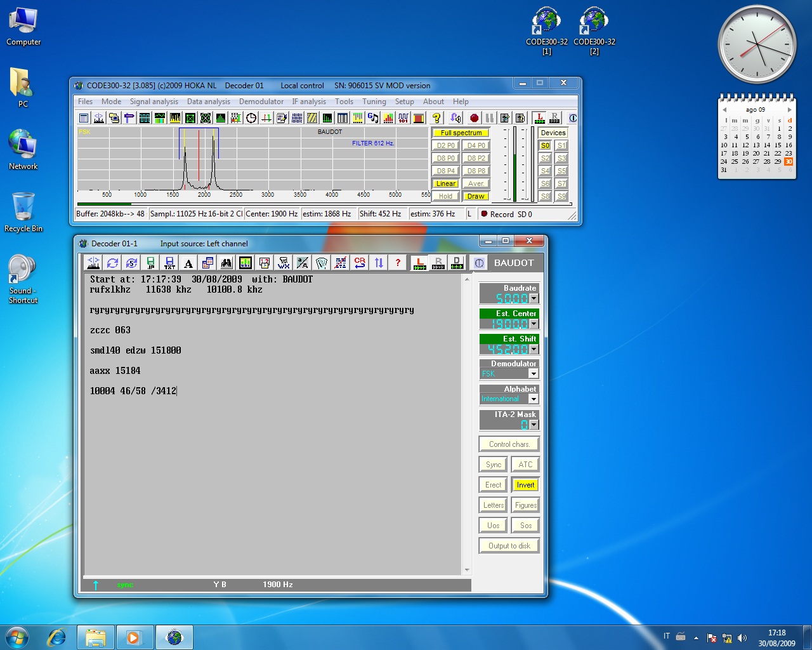Open the Demodulator FSK dropdown
This screenshot has height=650, width=812.
point(534,374)
